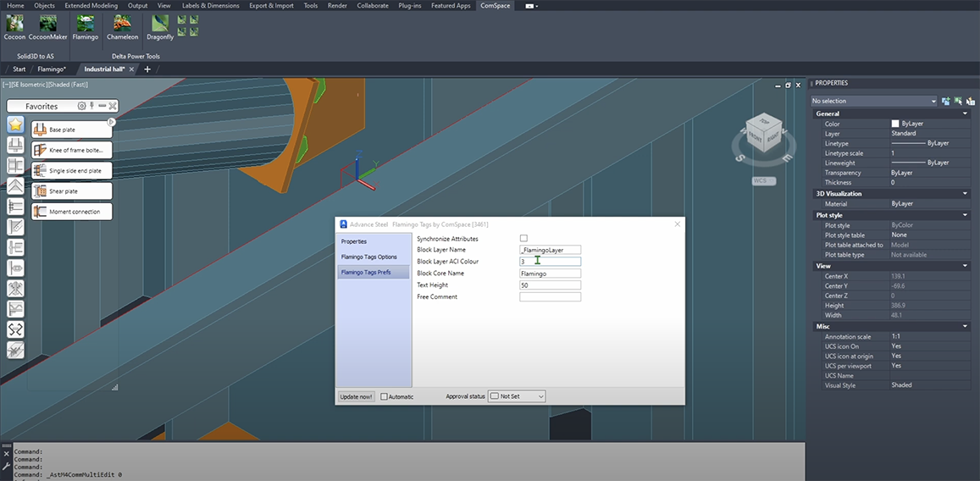Launch the CocoonMaker tool
This screenshot has width=980, height=481.
(x=48, y=27)
